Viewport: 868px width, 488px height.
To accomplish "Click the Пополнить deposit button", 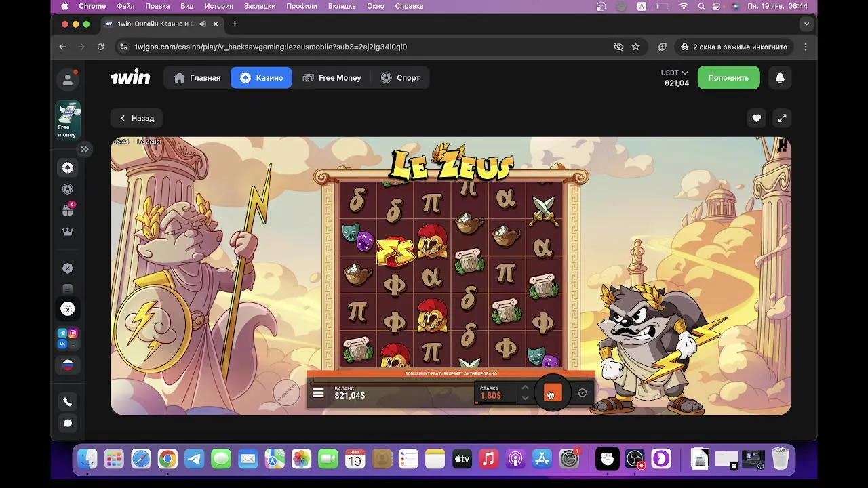I will point(728,78).
